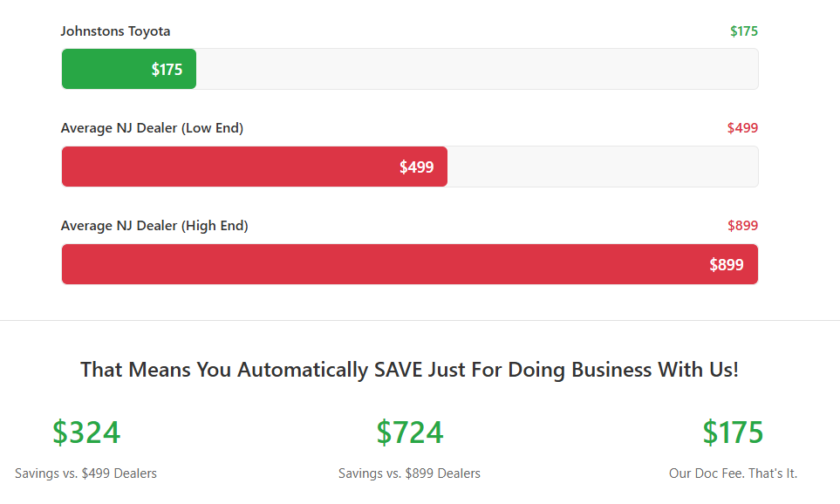Viewport: 840px width, 504px height.
Task: Click the large green $175 doc fee figure
Action: point(733,432)
